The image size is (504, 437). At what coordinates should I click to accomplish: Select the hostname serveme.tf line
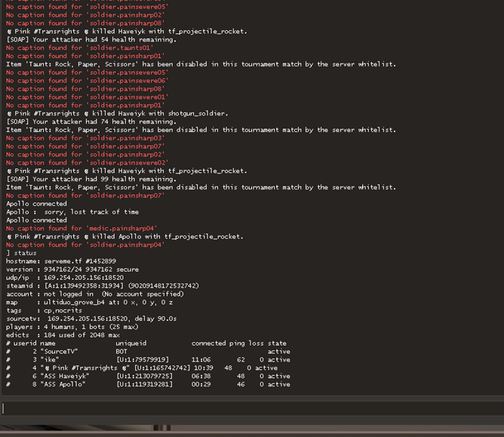coord(61,261)
